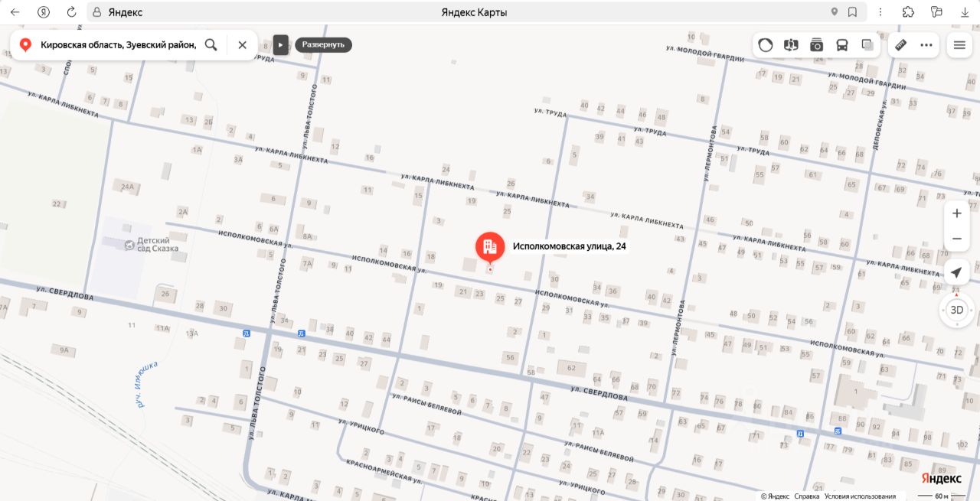This screenshot has height=501, width=980.
Task: Select the ruler distance tool
Action: tap(901, 45)
